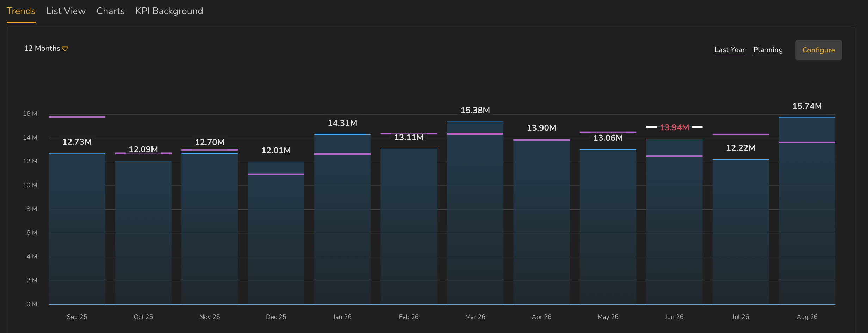This screenshot has height=333, width=868.
Task: Click the purple marker on the Dec 25 bar
Action: (x=276, y=174)
